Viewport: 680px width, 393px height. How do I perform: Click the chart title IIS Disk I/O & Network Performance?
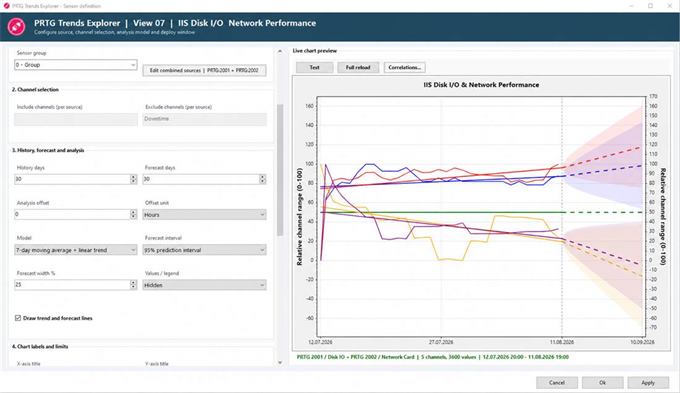pyautogui.click(x=481, y=85)
